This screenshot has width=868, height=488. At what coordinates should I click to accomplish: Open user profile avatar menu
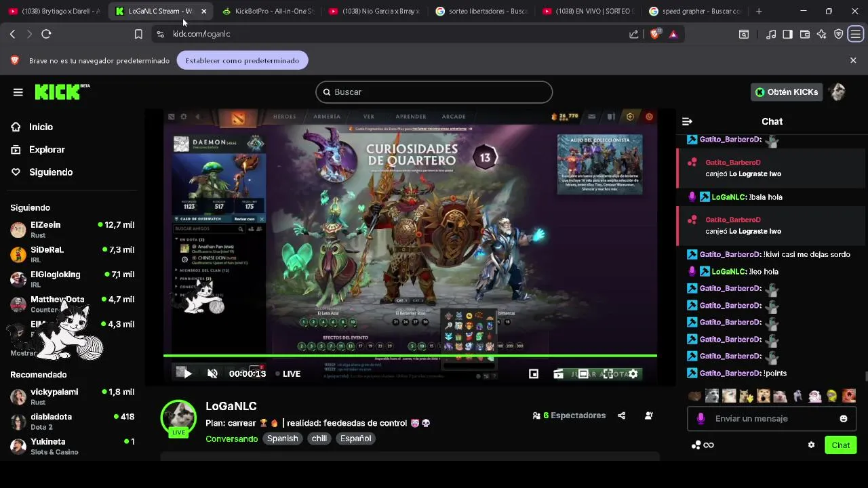pyautogui.click(x=838, y=92)
